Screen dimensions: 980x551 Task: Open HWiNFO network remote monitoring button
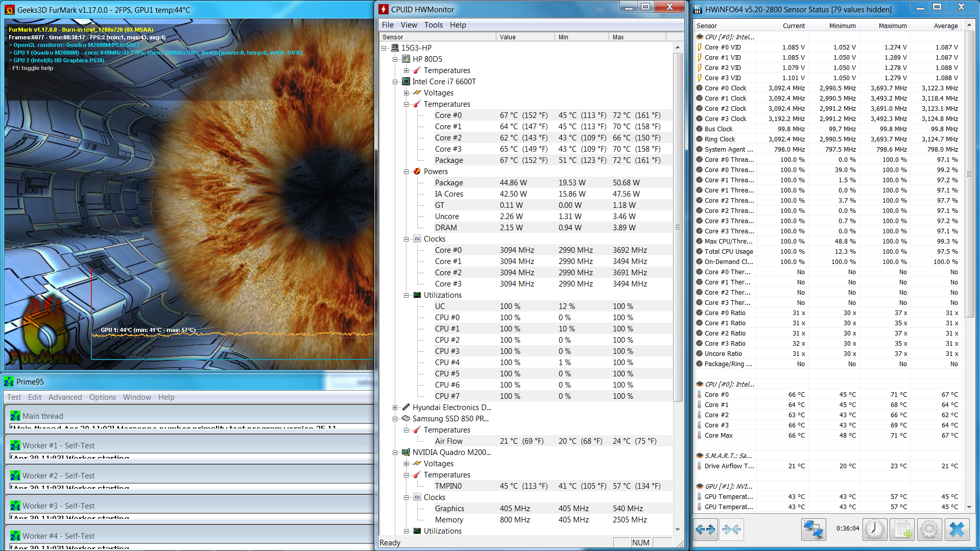pyautogui.click(x=813, y=530)
